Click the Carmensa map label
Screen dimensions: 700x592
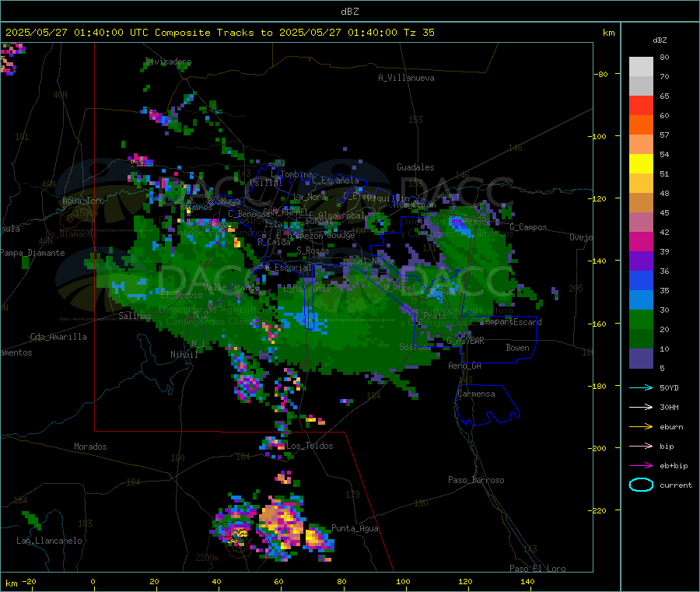(476, 394)
